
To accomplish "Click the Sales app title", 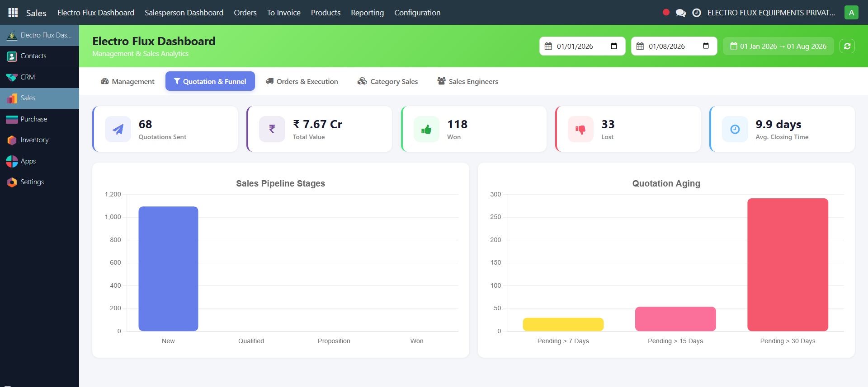I will tap(36, 13).
